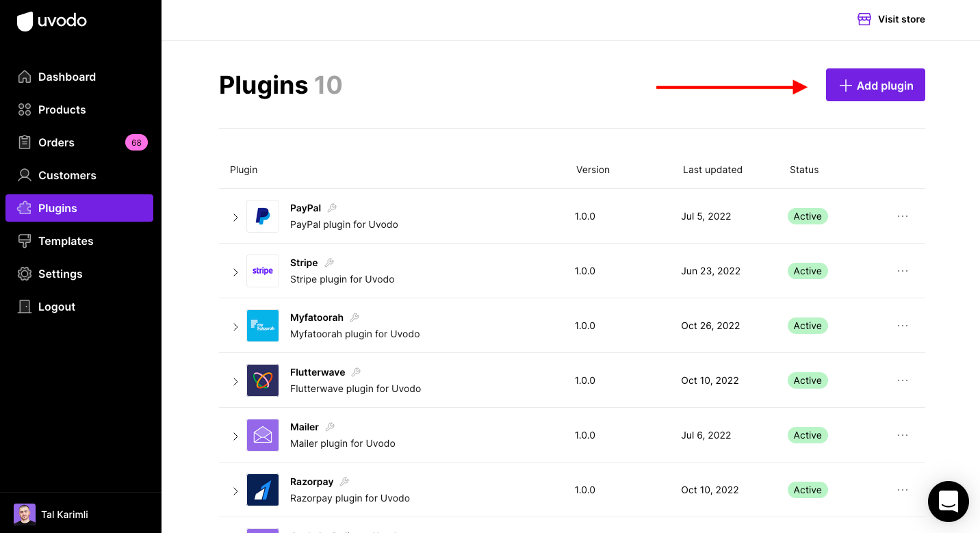Click the Myfatoorah Active status badge
This screenshot has width=980, height=533.
[808, 326]
